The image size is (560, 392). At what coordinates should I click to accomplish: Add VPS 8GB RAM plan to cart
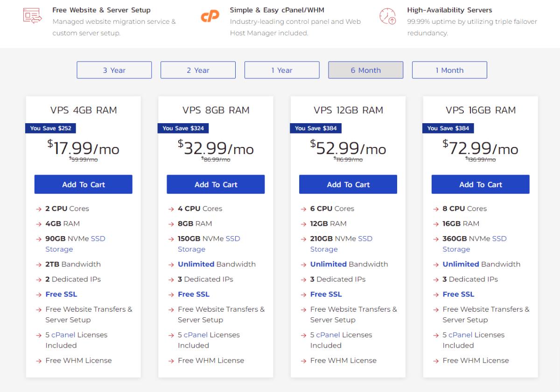coord(216,184)
